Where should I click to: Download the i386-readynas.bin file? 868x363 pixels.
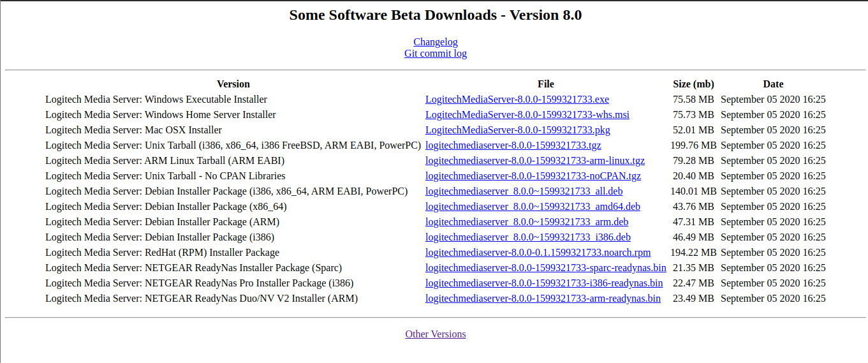544,283
